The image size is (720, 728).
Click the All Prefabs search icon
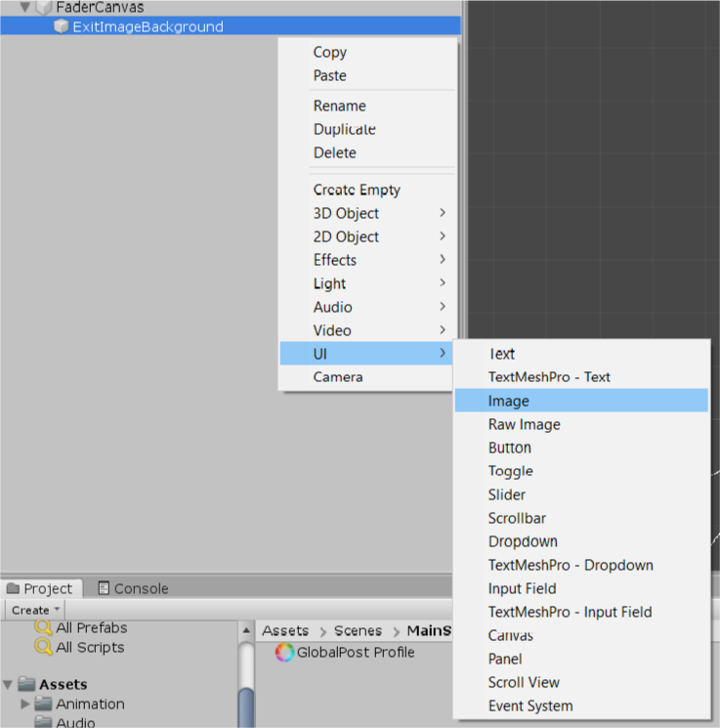point(43,627)
